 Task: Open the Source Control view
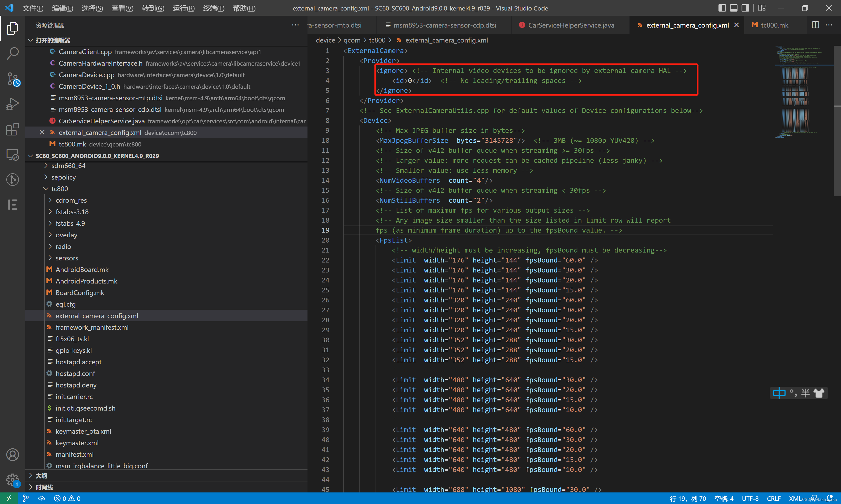coord(13,79)
